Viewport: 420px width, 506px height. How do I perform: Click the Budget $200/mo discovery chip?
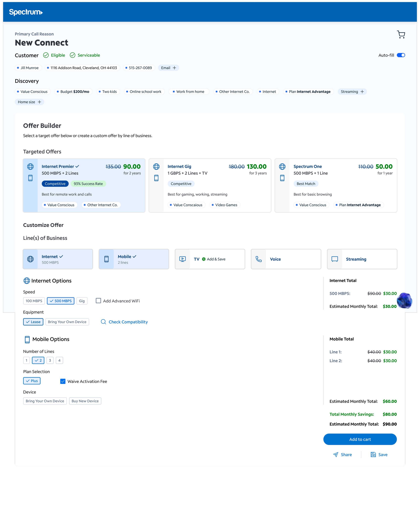coord(74,92)
